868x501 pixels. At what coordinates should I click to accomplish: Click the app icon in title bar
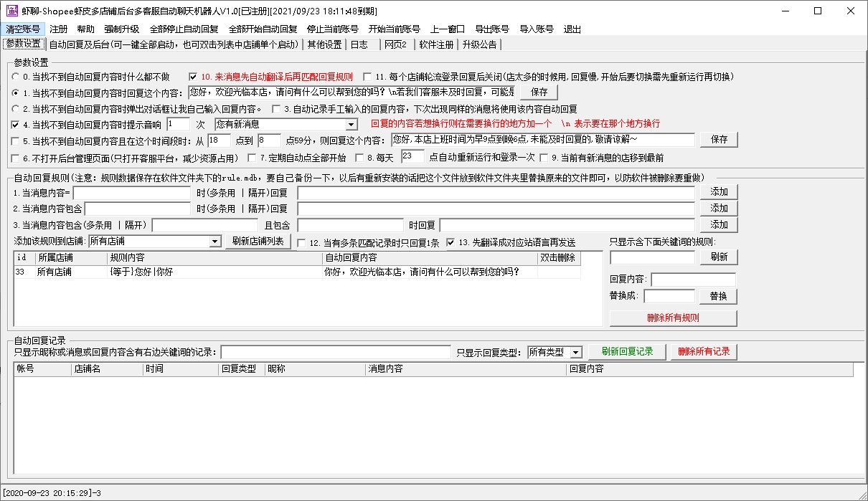click(11, 11)
